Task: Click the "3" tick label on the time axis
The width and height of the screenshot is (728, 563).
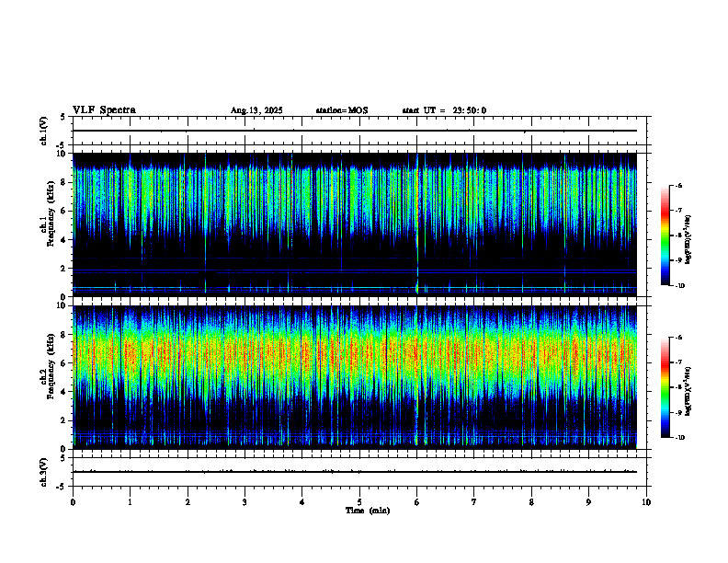Action: click(x=245, y=502)
